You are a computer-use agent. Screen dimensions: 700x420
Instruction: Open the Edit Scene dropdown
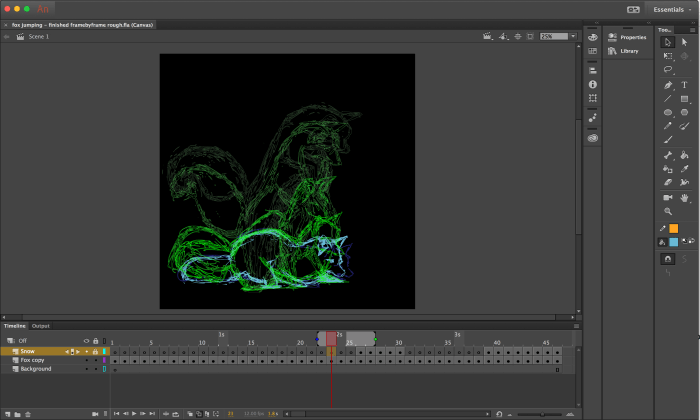[487, 36]
